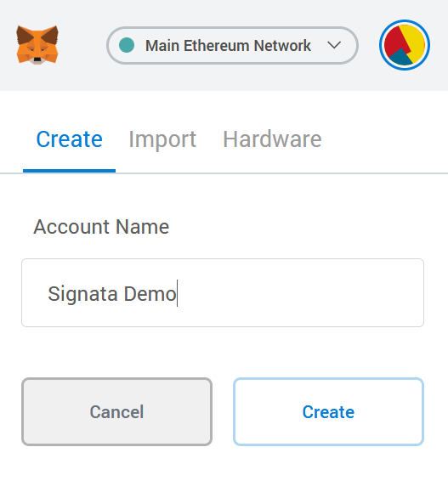Screen dimensions: 448x481
Task: Create the account with the blue Create button
Action: point(328,411)
